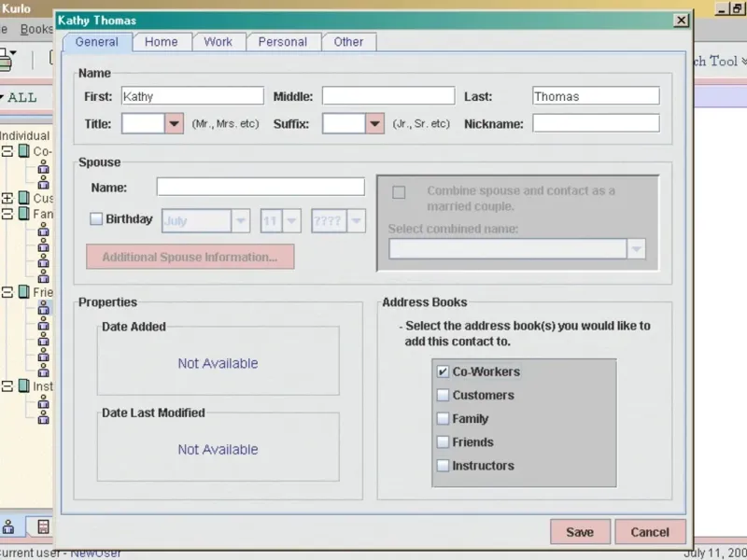The height and width of the screenshot is (560, 747).
Task: Click the Search Tool label in Kurlo window
Action: pyautogui.click(x=715, y=61)
